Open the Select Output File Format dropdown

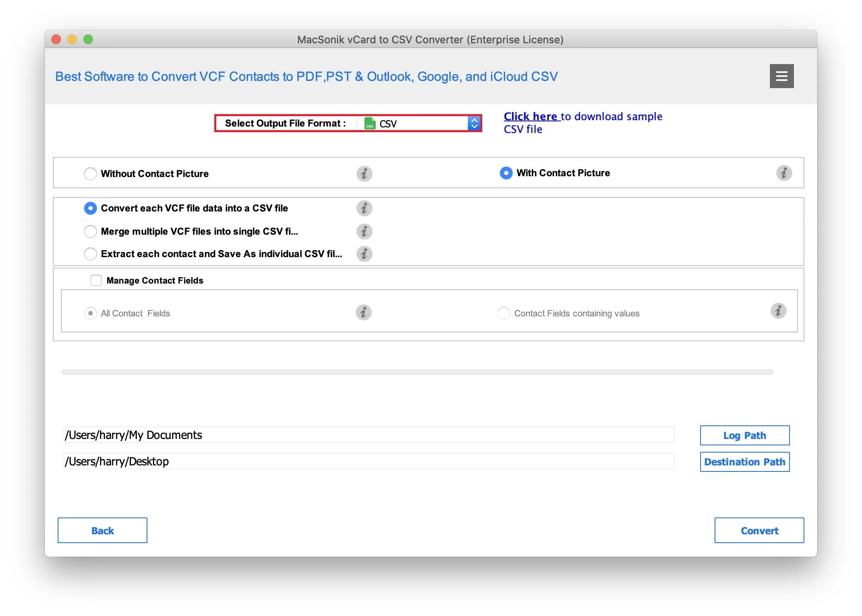pos(419,123)
